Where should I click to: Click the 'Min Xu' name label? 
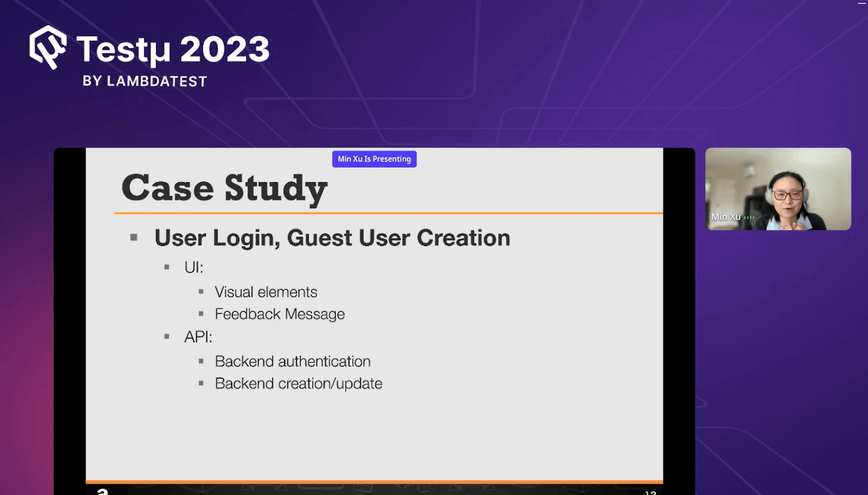[x=726, y=217]
